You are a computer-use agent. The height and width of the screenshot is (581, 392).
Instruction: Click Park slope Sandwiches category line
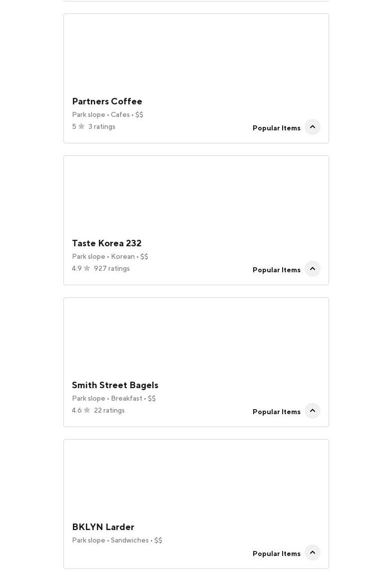coord(117,540)
